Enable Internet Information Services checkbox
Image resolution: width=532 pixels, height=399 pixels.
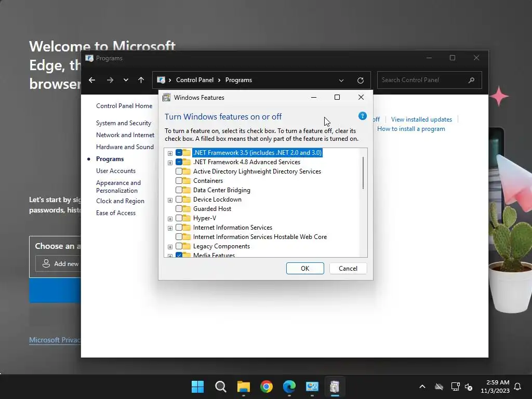click(179, 228)
